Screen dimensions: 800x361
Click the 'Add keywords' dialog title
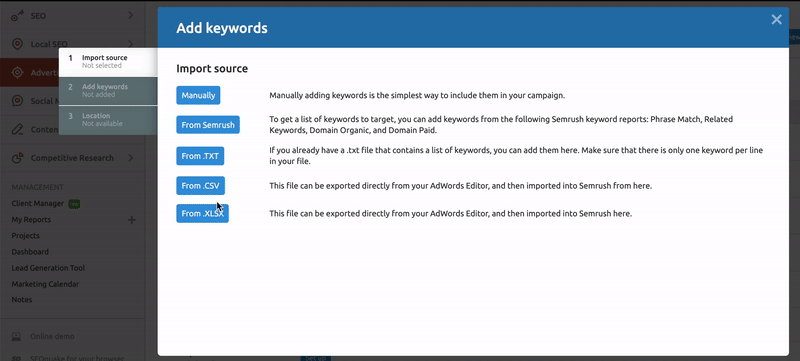click(222, 28)
